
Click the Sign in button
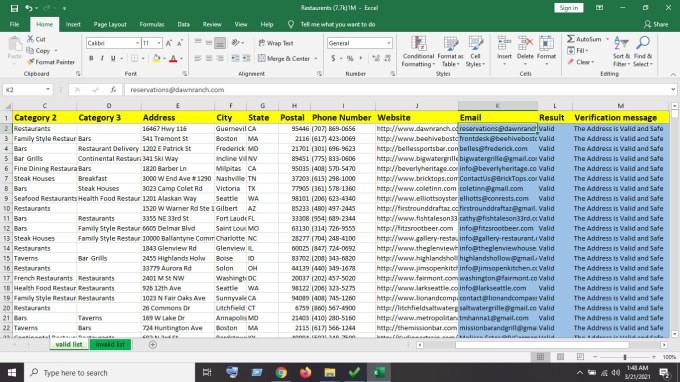click(569, 8)
